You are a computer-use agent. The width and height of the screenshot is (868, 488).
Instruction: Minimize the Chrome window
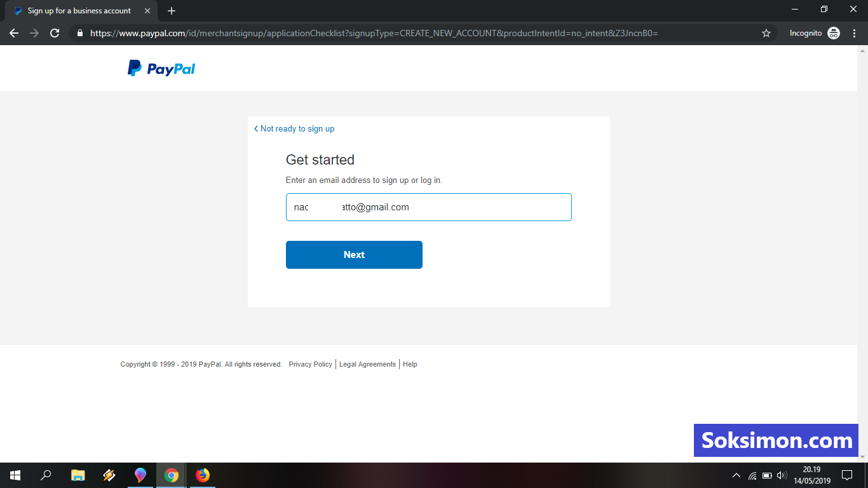[795, 9]
